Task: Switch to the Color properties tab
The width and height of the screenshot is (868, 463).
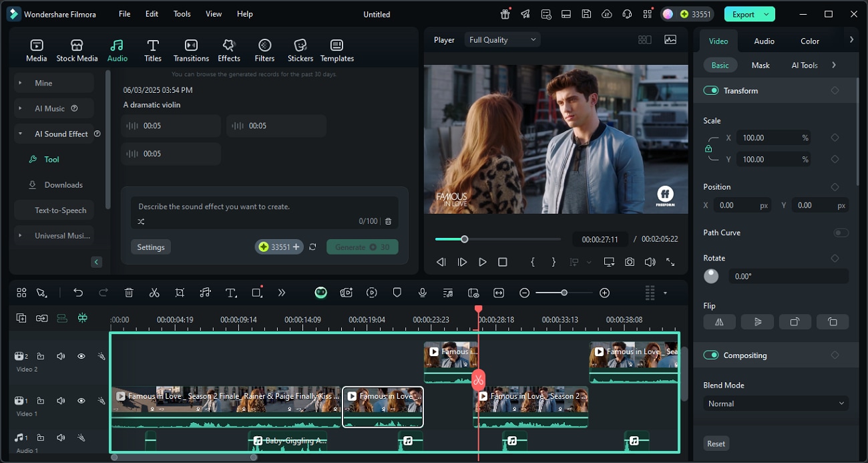Action: coord(810,41)
